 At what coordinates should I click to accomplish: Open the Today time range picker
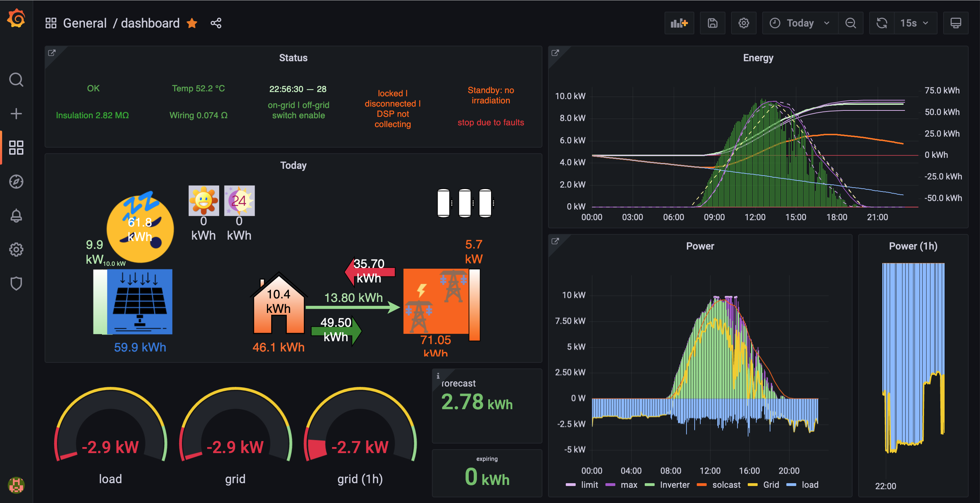800,23
